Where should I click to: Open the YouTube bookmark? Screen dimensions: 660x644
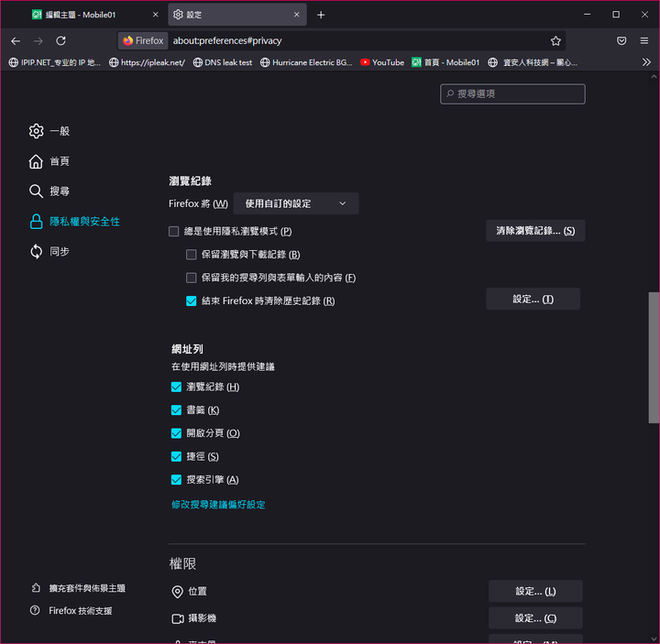(382, 62)
